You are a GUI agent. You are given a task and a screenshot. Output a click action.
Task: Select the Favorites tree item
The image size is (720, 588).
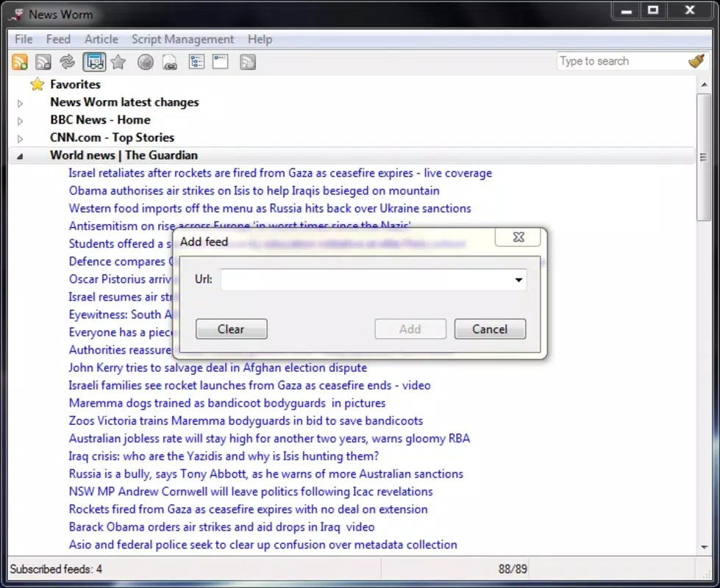pyautogui.click(x=75, y=85)
